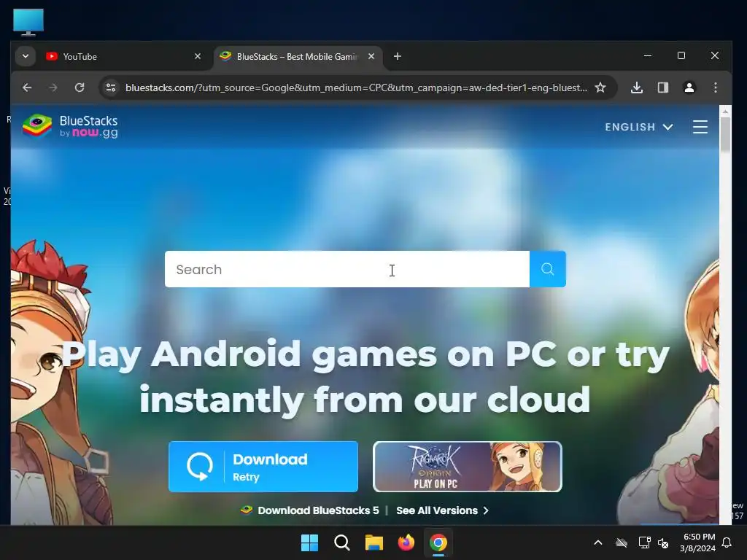Open Ragnarok Origin Play on PC banner
Image resolution: width=747 pixels, height=560 pixels.
[468, 467]
